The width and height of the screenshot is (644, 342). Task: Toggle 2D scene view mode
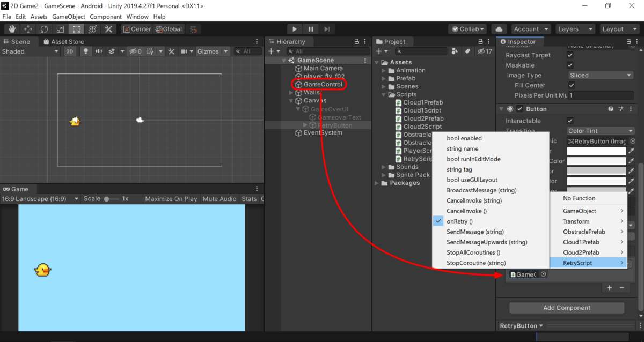(70, 51)
